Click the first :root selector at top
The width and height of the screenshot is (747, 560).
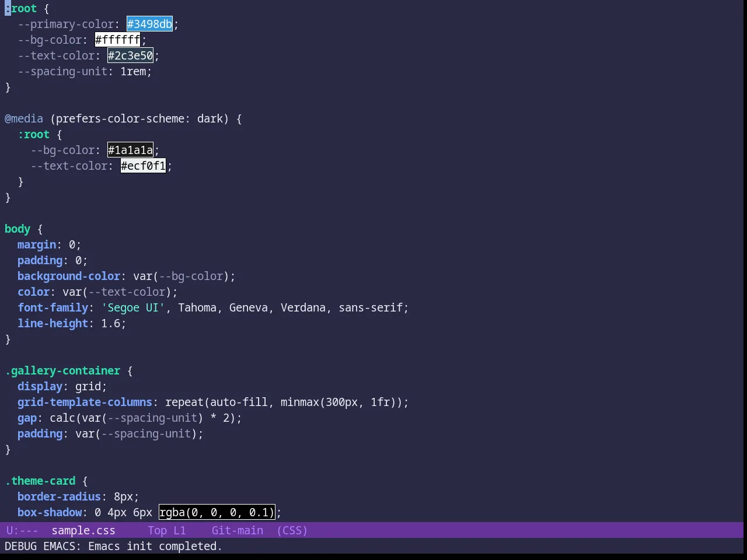coord(21,8)
